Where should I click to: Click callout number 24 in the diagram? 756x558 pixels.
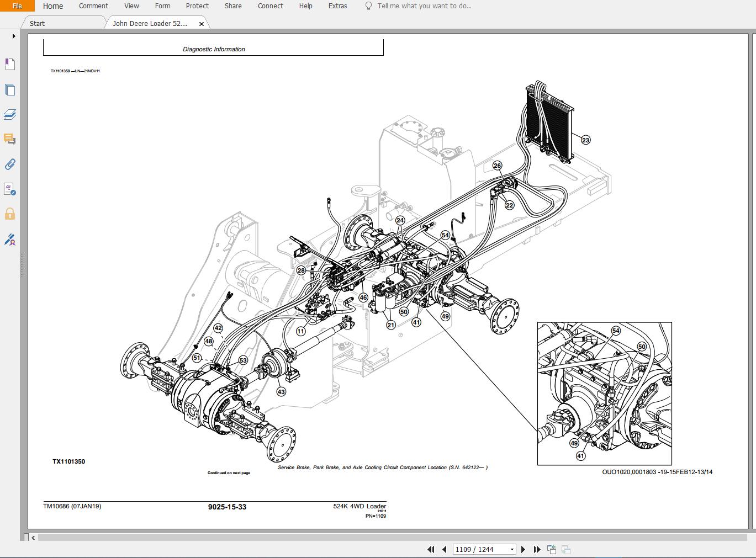[x=400, y=220]
